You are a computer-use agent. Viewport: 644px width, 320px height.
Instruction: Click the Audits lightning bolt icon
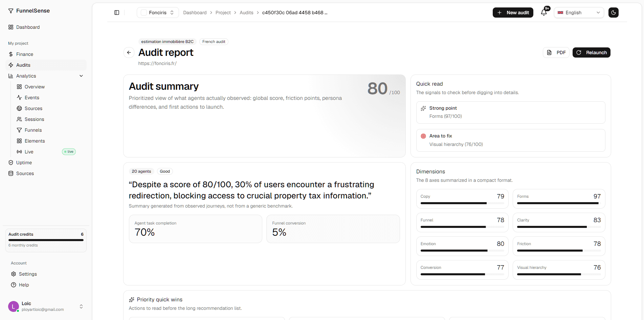coord(11,65)
